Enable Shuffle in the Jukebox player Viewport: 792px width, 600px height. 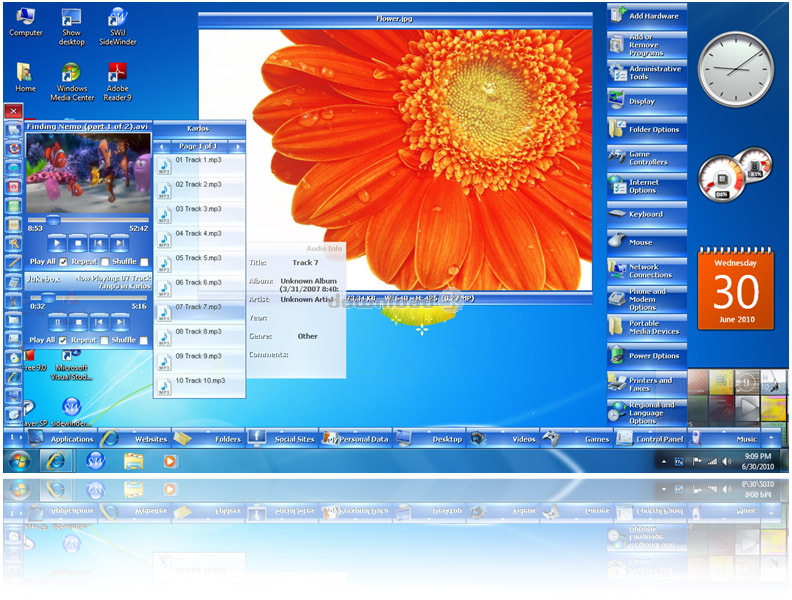[x=143, y=340]
